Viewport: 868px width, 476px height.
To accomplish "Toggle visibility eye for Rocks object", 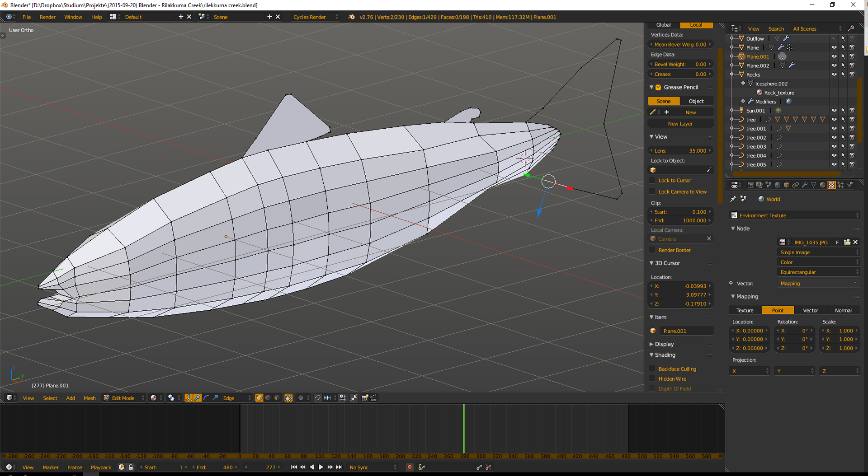I will [834, 75].
